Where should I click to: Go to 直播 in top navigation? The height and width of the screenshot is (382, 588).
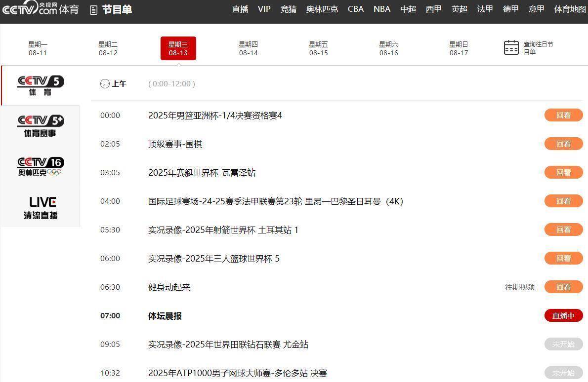click(x=240, y=9)
